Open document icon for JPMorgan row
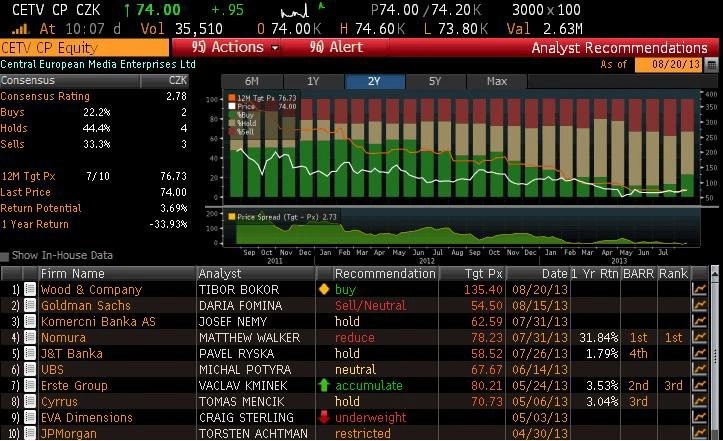 (30, 433)
